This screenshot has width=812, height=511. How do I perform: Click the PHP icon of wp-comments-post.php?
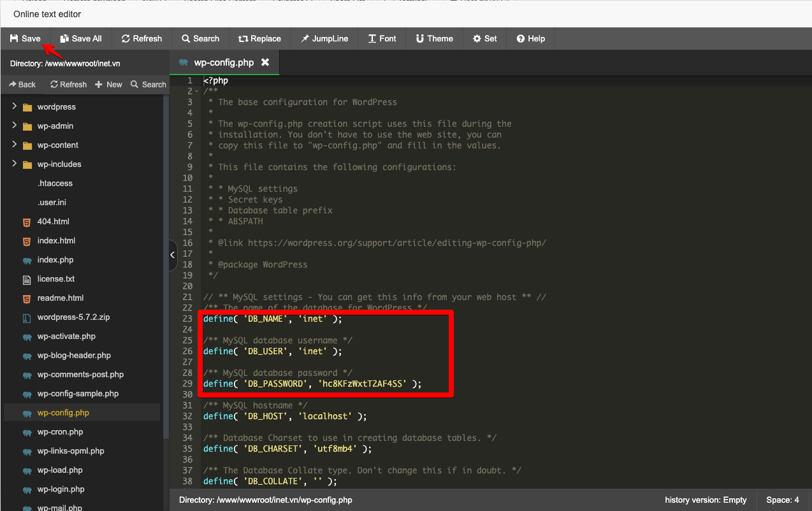[x=27, y=375]
